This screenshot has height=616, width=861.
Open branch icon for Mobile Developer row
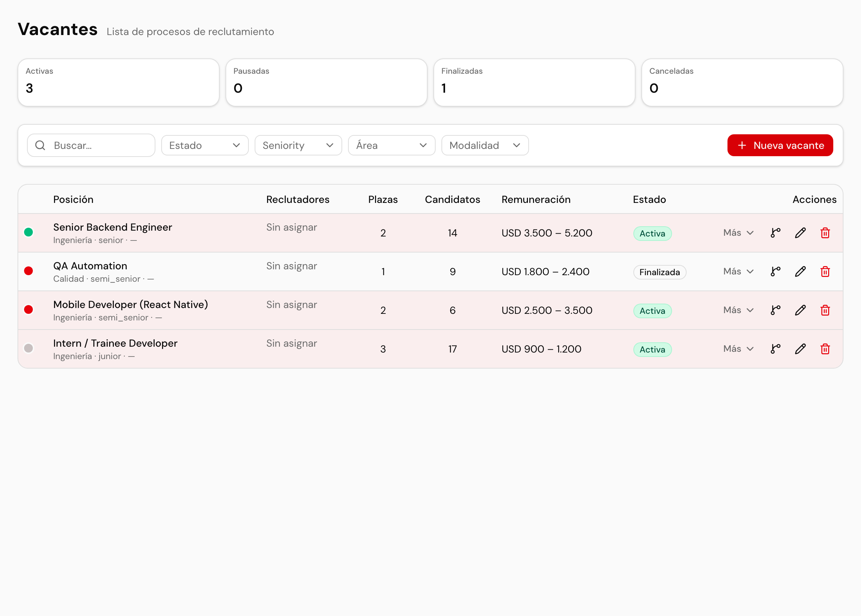[x=775, y=310]
